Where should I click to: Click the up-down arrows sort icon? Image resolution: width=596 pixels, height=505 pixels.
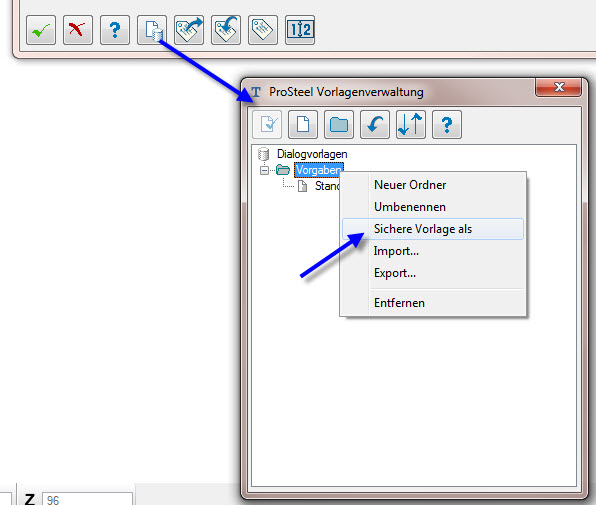pyautogui.click(x=411, y=125)
